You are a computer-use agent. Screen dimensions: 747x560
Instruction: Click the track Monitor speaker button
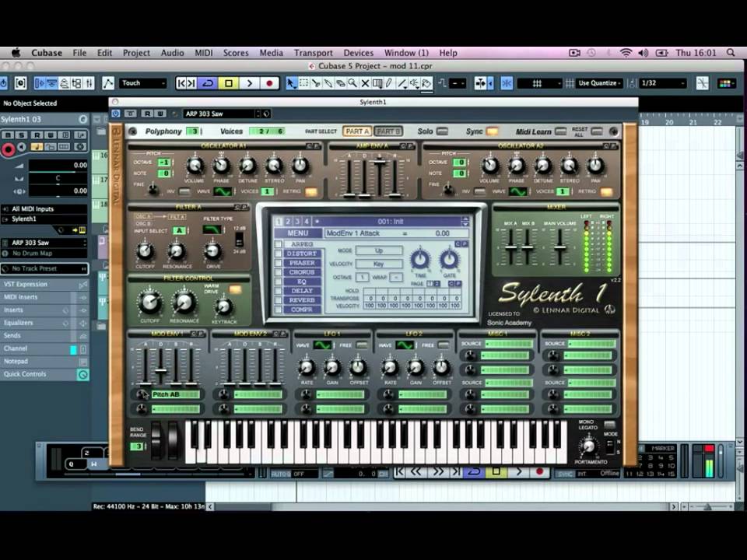(x=22, y=147)
